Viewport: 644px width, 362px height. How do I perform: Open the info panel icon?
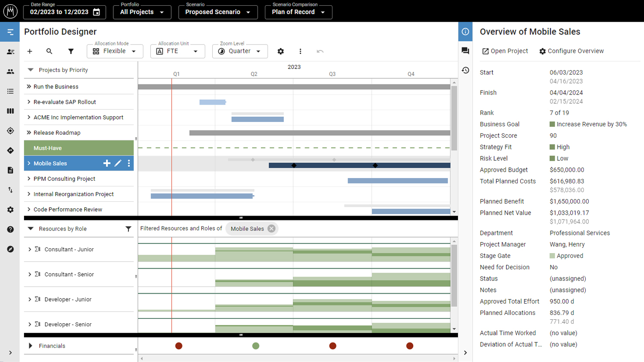pos(465,32)
